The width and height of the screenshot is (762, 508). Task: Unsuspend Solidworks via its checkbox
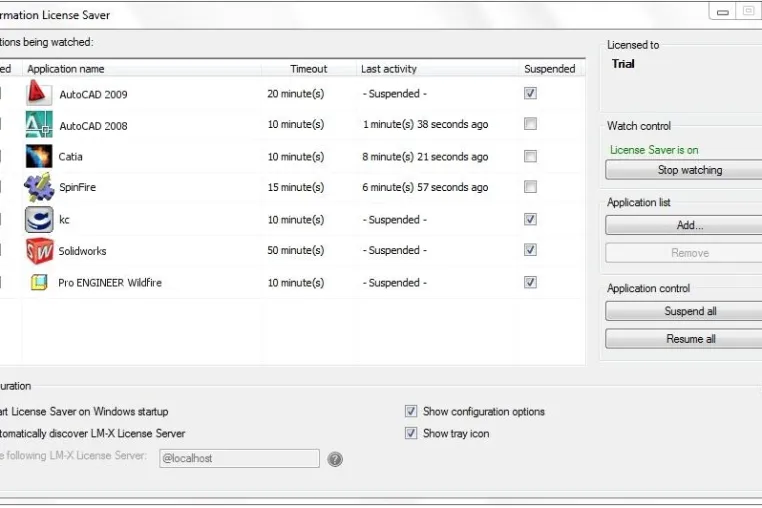pos(530,250)
